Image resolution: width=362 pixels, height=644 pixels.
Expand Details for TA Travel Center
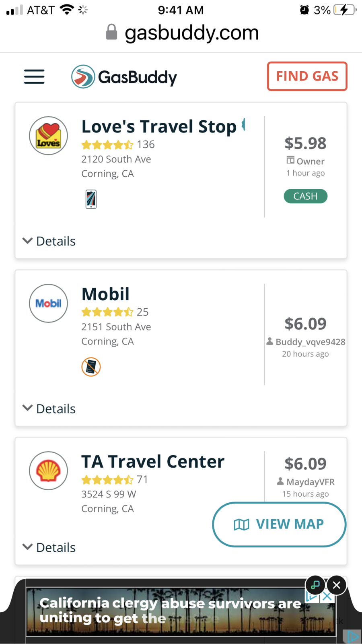[49, 547]
